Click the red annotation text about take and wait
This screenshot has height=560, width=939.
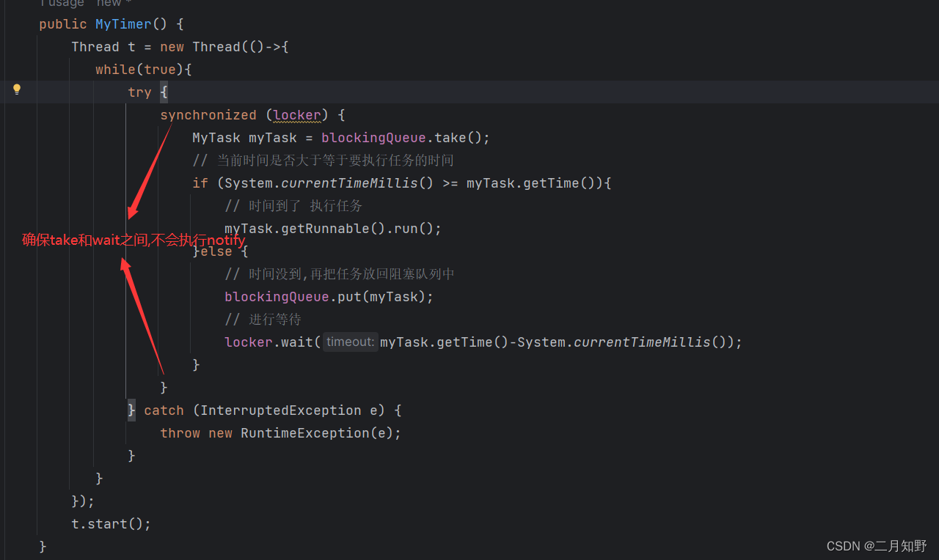pyautogui.click(x=134, y=240)
